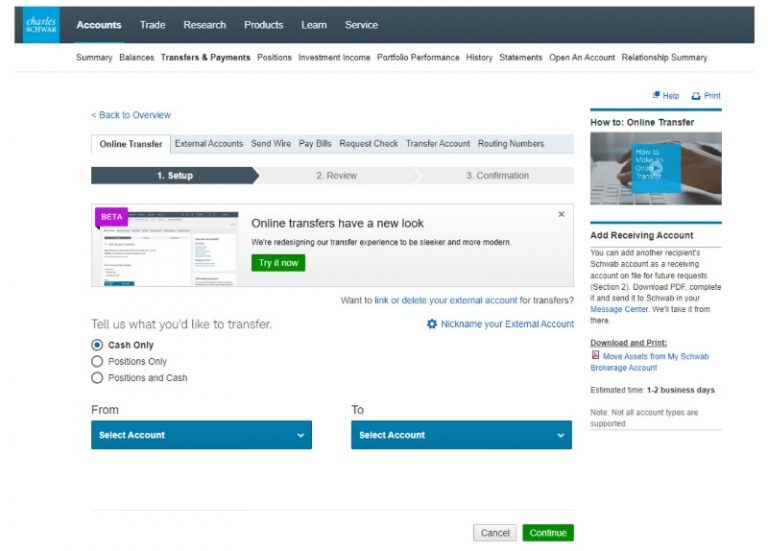Click the Cancel button
768x551 pixels.
(x=495, y=533)
